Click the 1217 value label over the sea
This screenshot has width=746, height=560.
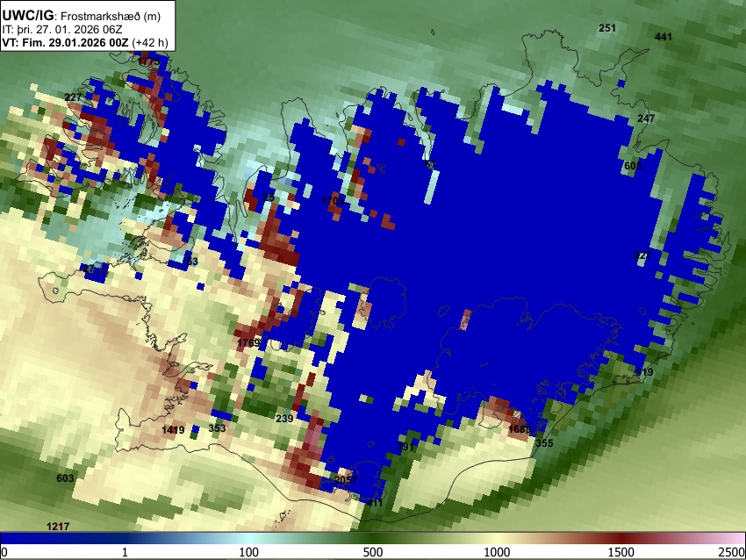pyautogui.click(x=58, y=527)
